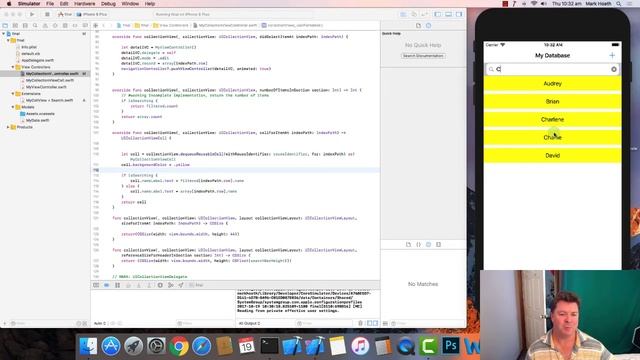The height and width of the screenshot is (360, 640).
Task: Select AppDelegate.swift in navigator
Action: pos(37,60)
